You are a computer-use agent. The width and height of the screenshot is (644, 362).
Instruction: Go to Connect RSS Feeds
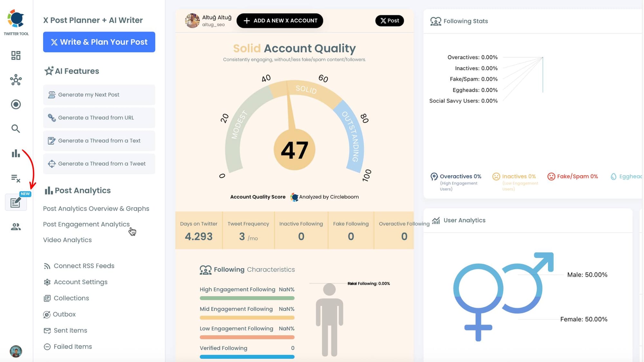84,266
